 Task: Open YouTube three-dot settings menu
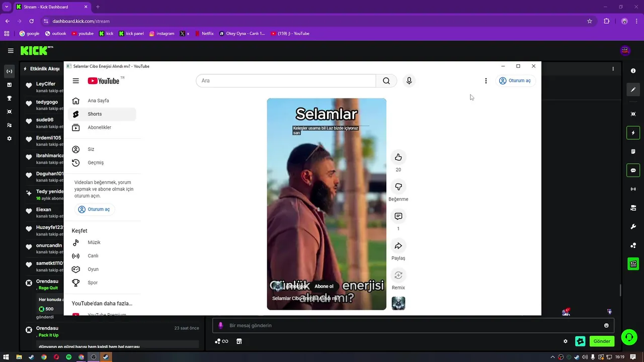[486, 80]
